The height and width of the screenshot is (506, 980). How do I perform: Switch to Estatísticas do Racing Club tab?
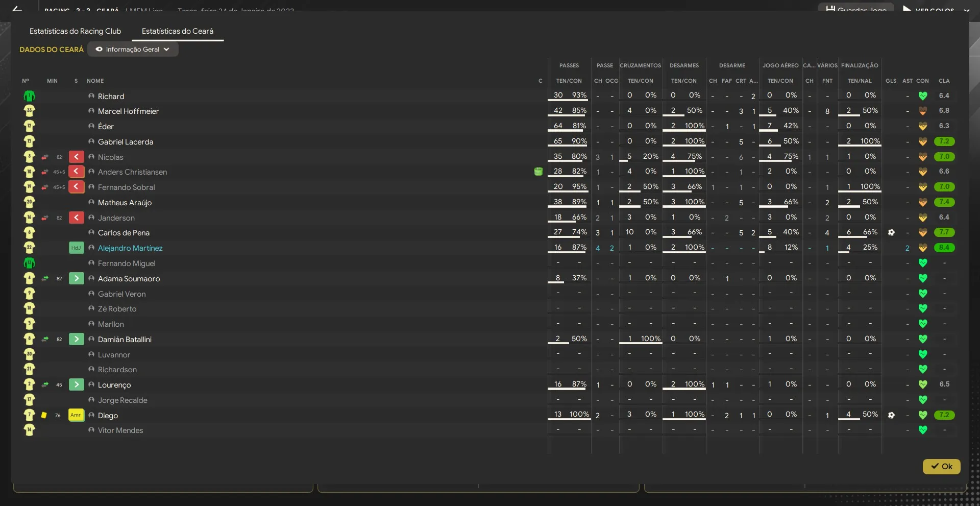click(x=75, y=31)
